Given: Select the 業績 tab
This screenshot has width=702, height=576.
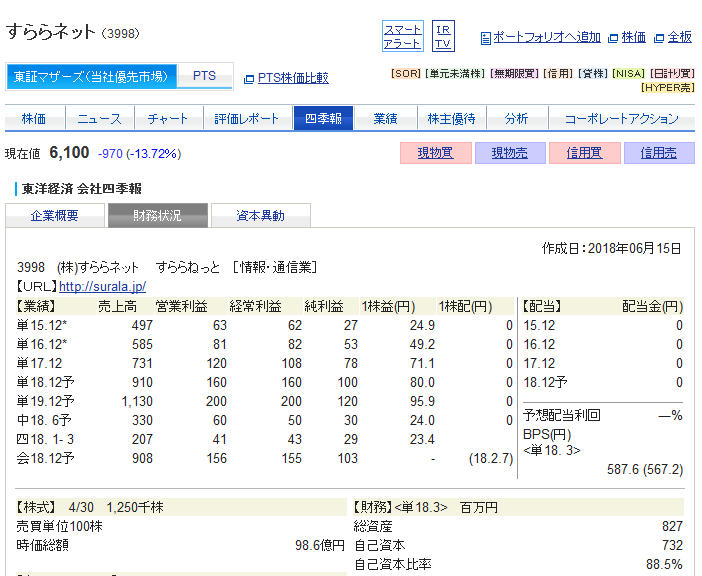Looking at the screenshot, I should coord(385,119).
